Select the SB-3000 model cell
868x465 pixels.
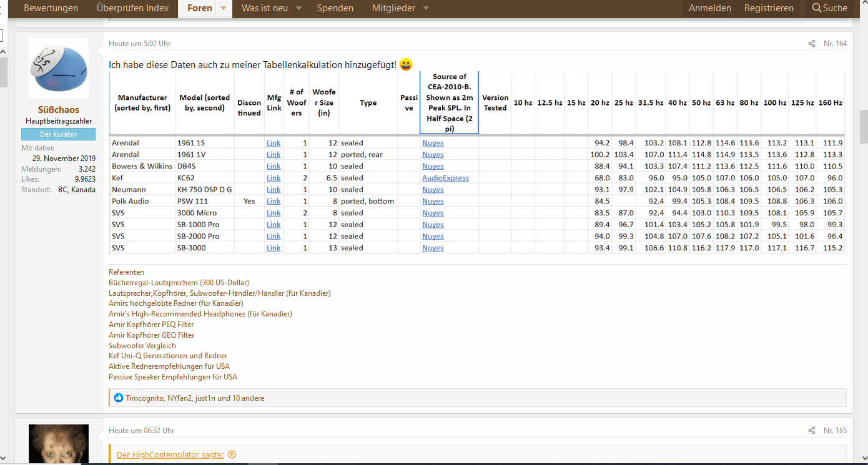click(205, 248)
